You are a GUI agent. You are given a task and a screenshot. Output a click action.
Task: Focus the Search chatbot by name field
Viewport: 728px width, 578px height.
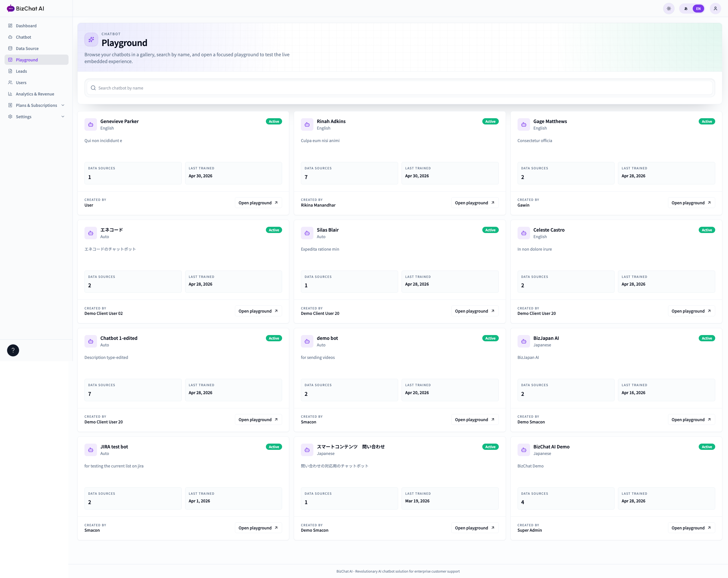400,88
